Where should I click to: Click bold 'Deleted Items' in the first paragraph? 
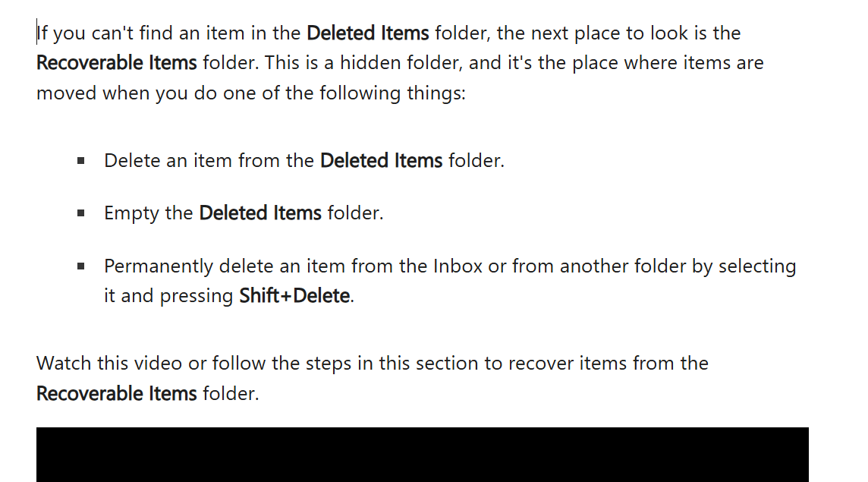(367, 33)
